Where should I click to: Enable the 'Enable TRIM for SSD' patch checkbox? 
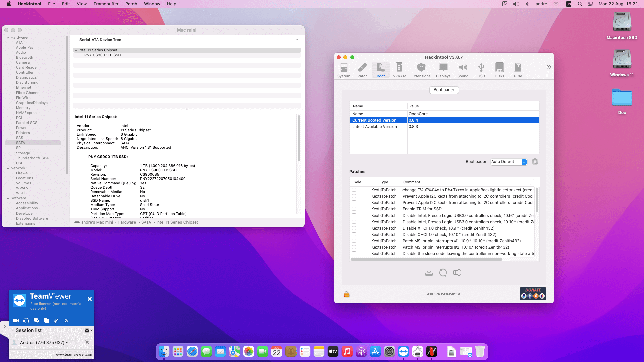click(x=354, y=209)
